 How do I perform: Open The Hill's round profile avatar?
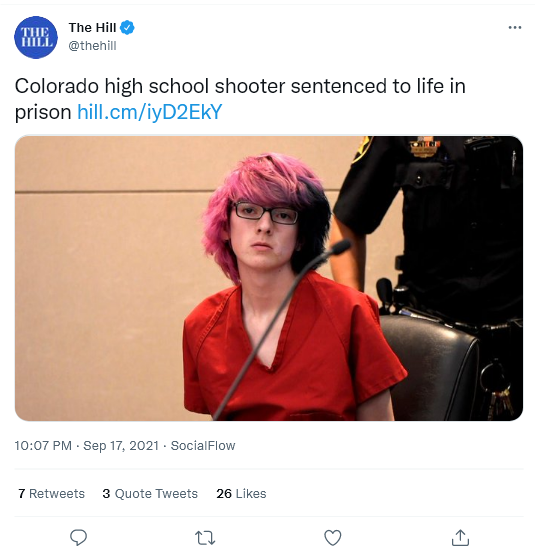click(x=36, y=37)
